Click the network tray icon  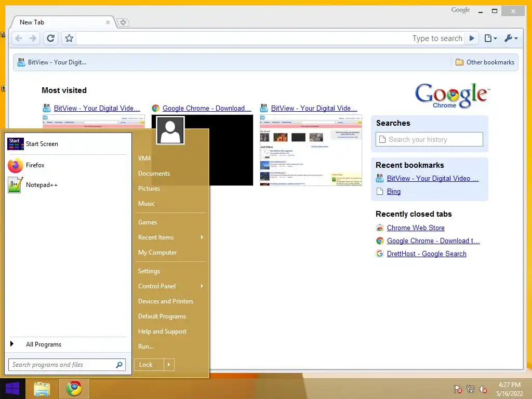[471, 389]
